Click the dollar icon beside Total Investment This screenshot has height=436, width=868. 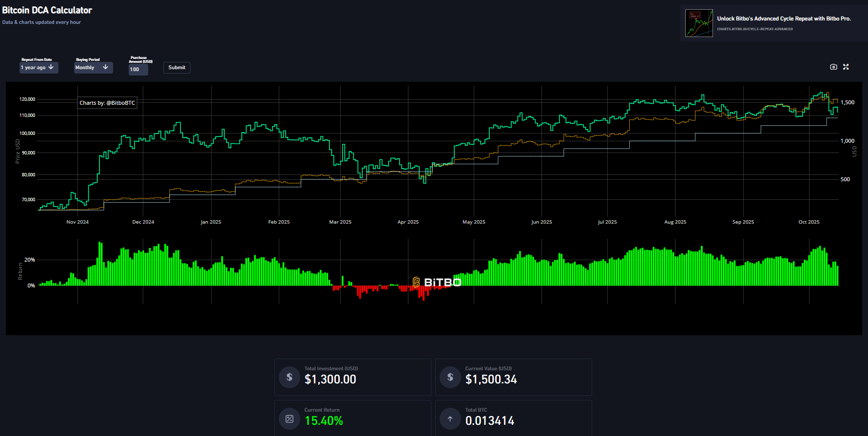coord(289,377)
